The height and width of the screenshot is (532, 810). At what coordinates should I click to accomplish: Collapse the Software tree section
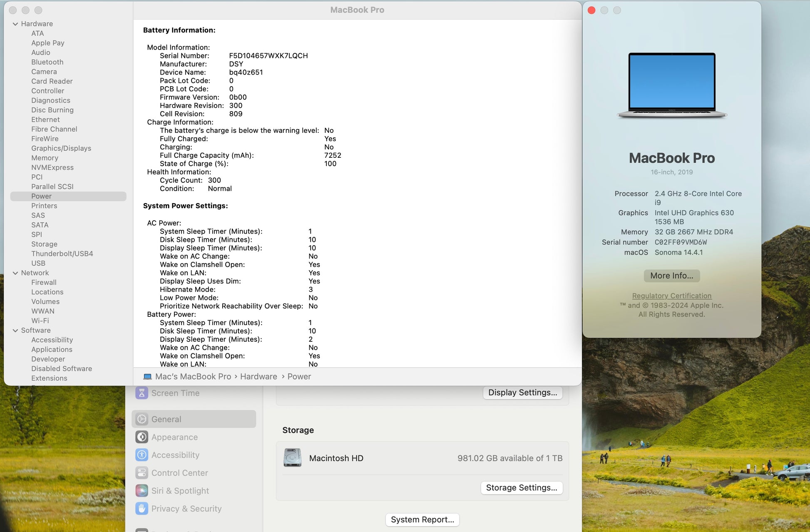15,331
